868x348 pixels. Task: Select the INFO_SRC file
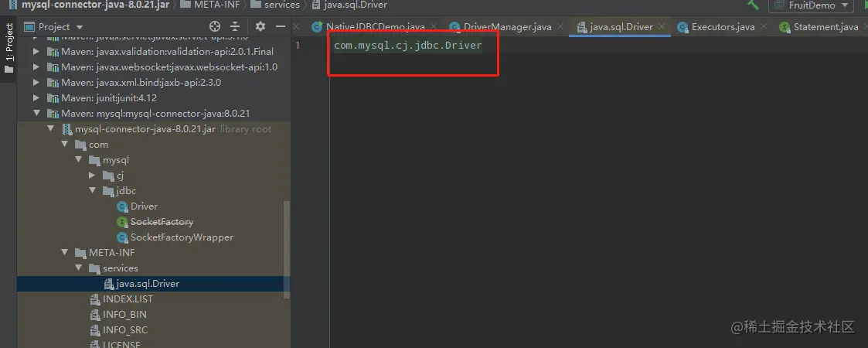coord(125,330)
